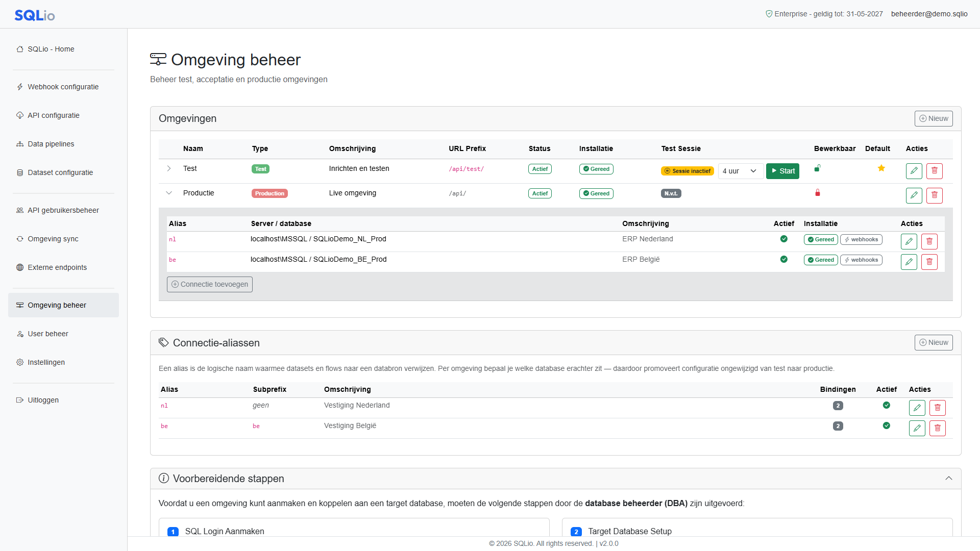The height and width of the screenshot is (551, 980).
Task: Open Omgeving sync from sidebar
Action: 63,239
